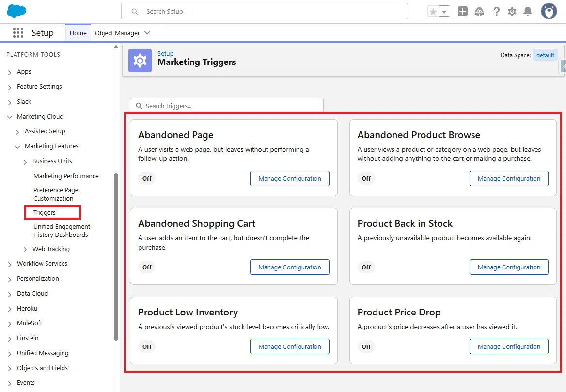566x392 pixels.
Task: Toggle Abandoned Product Browse Off status
Action: [x=366, y=178]
